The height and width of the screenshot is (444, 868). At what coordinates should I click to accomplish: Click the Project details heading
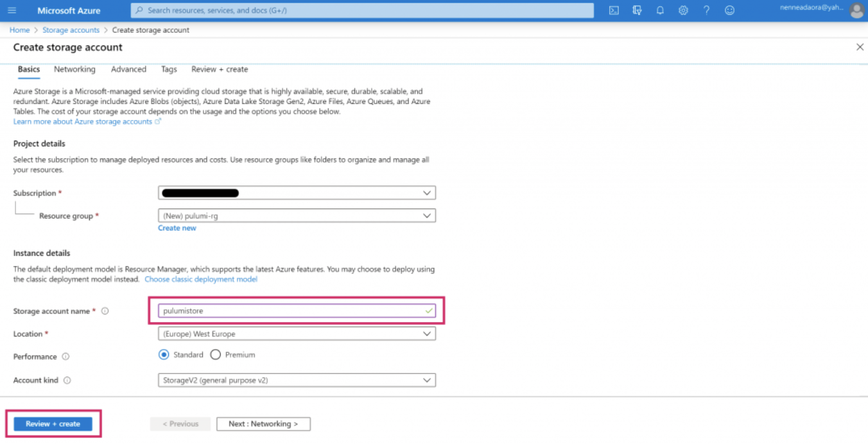click(39, 144)
